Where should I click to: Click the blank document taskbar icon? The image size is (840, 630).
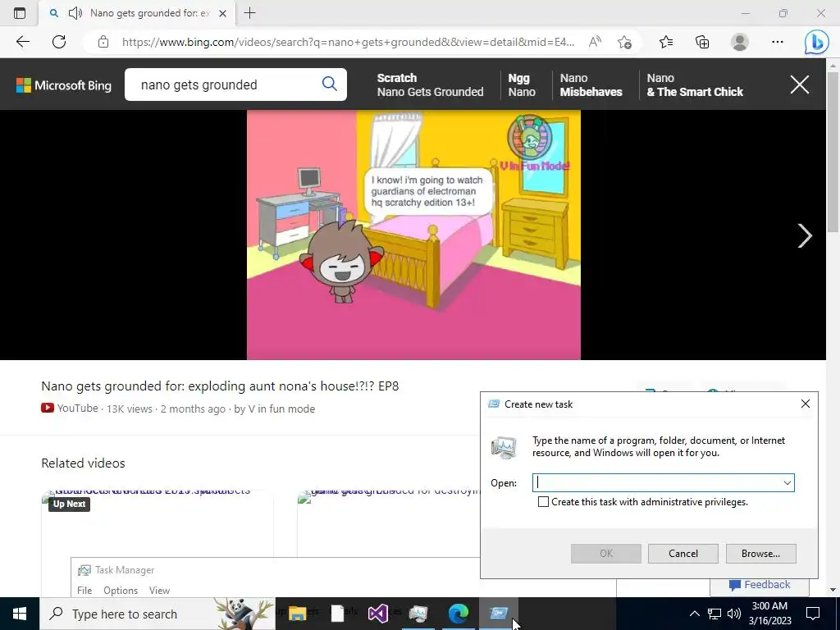(337, 614)
